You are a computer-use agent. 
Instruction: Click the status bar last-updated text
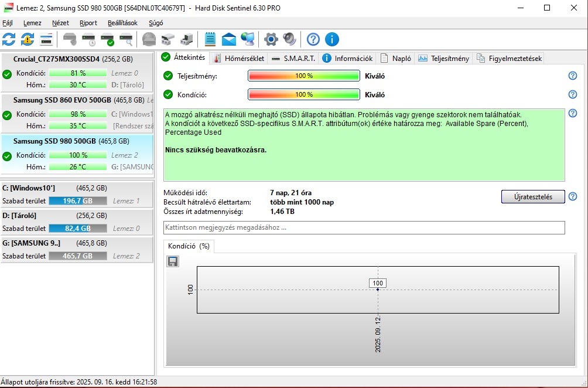click(x=78, y=382)
